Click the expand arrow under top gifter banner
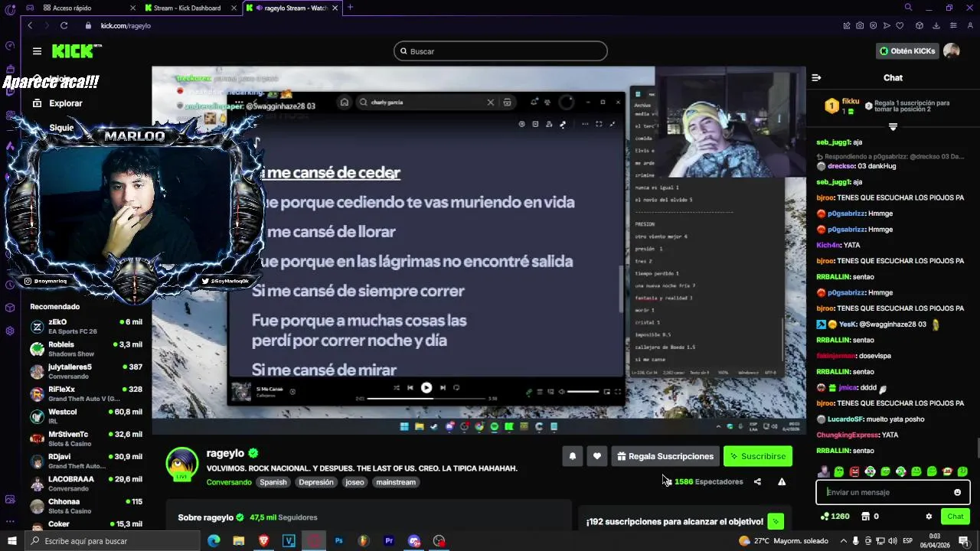The image size is (980, 551). point(893,127)
